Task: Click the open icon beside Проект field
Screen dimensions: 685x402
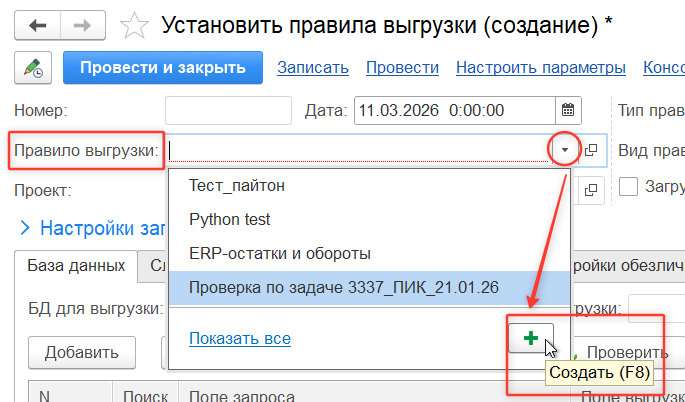Action: [591, 189]
